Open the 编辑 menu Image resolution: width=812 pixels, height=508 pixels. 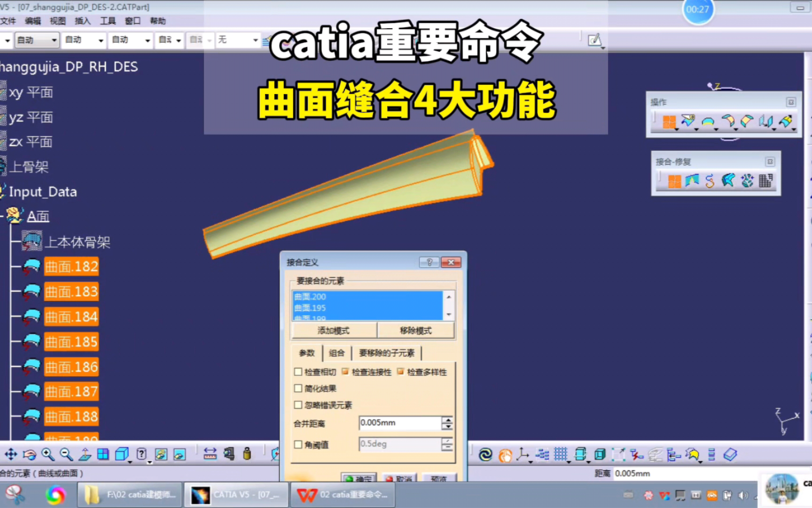coord(33,21)
